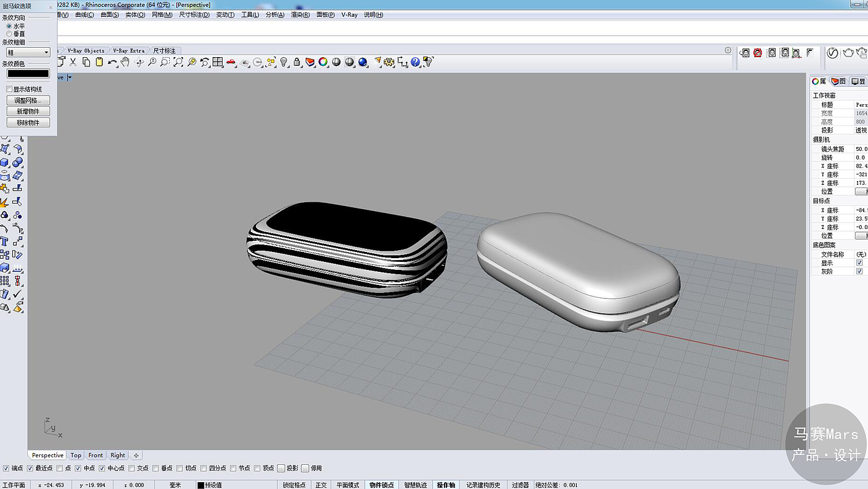Toggle the 端点 object snap checkbox
Screen dimensions: 868x489
[6, 469]
